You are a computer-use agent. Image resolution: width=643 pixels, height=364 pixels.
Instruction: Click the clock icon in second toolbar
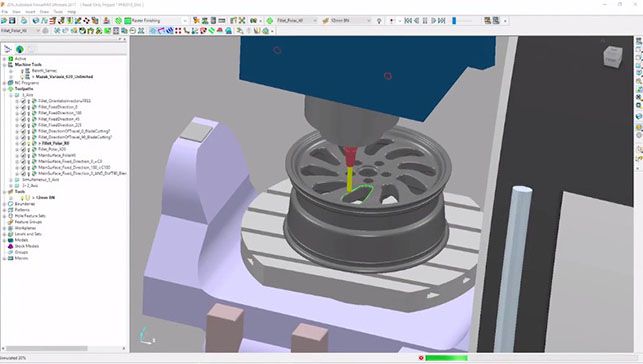(133, 30)
